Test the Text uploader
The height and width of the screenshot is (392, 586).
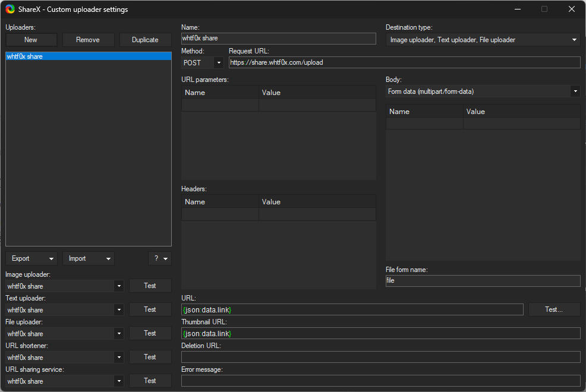[150, 309]
